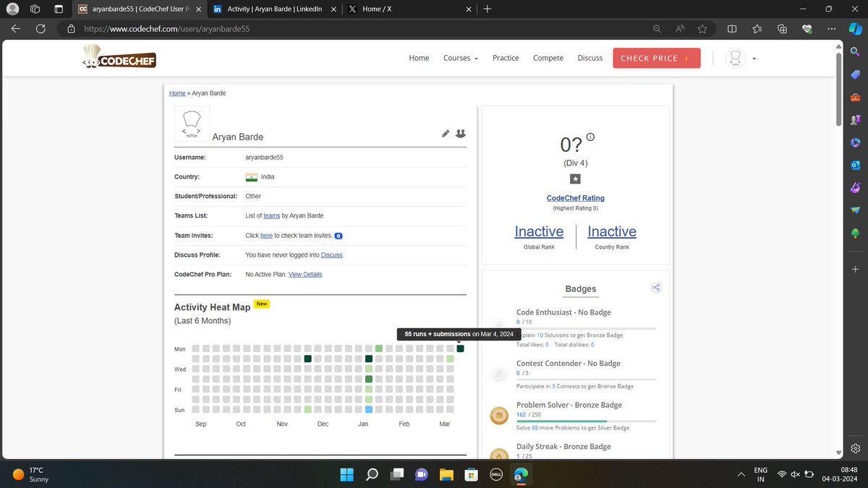
Task: Add this page to favorites star
Action: pyautogui.click(x=702, y=29)
